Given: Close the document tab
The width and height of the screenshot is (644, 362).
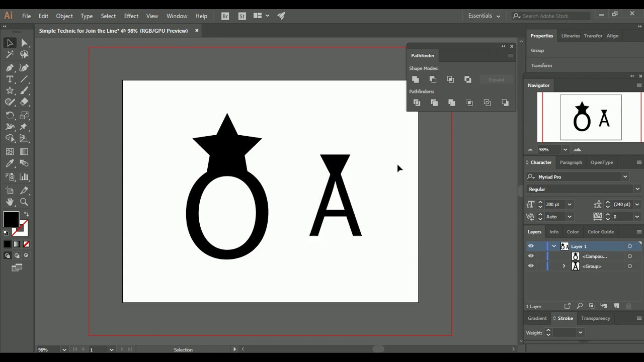Looking at the screenshot, I should click(x=197, y=31).
